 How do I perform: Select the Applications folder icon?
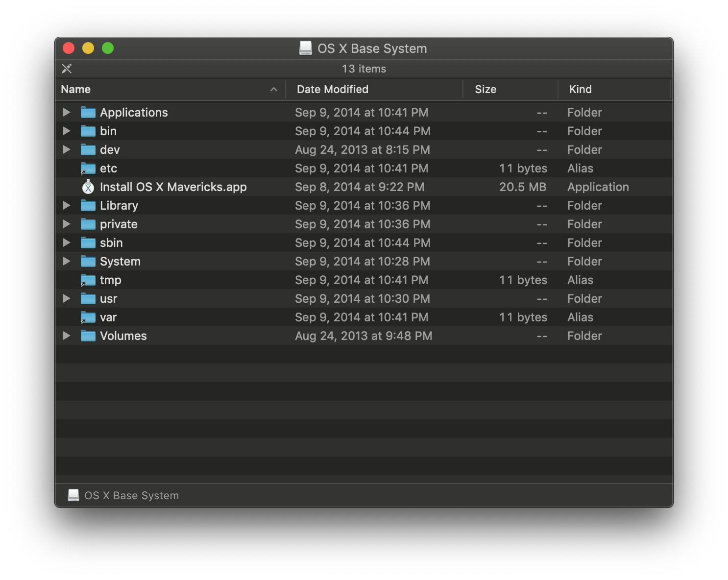click(x=88, y=112)
